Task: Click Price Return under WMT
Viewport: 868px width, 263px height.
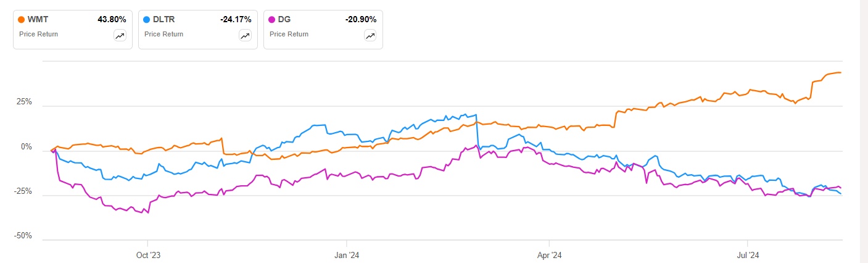Action: (38, 34)
